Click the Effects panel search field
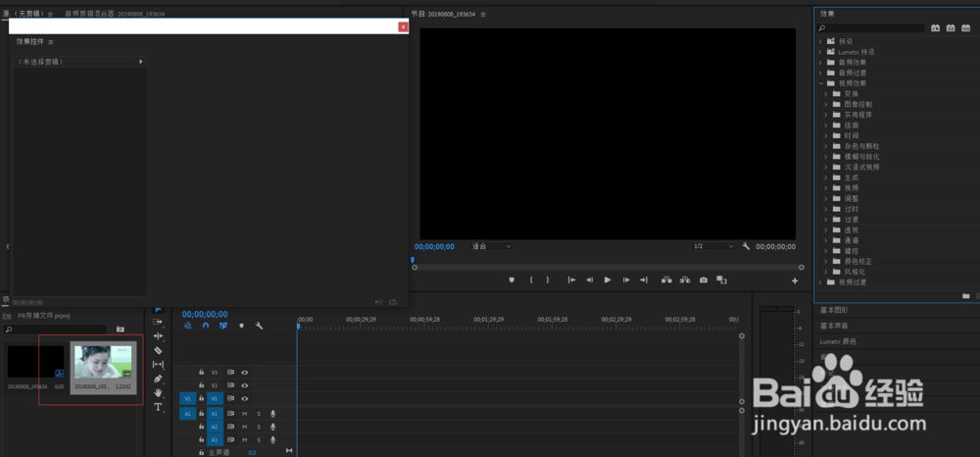 (x=870, y=28)
